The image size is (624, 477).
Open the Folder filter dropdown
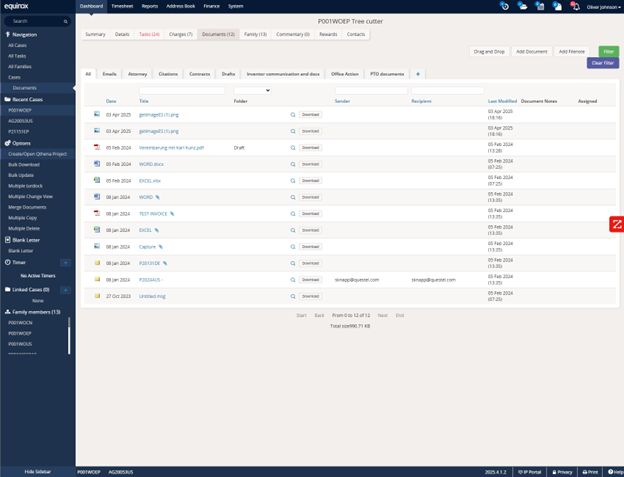click(252, 91)
